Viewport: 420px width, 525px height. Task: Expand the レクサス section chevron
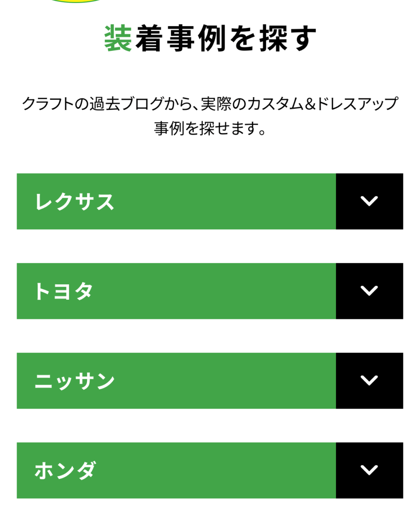(369, 201)
